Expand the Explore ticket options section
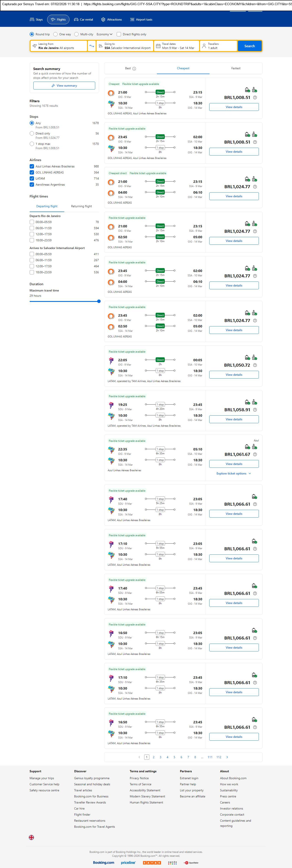Screen dimensions: 292x868 [x=234, y=473]
